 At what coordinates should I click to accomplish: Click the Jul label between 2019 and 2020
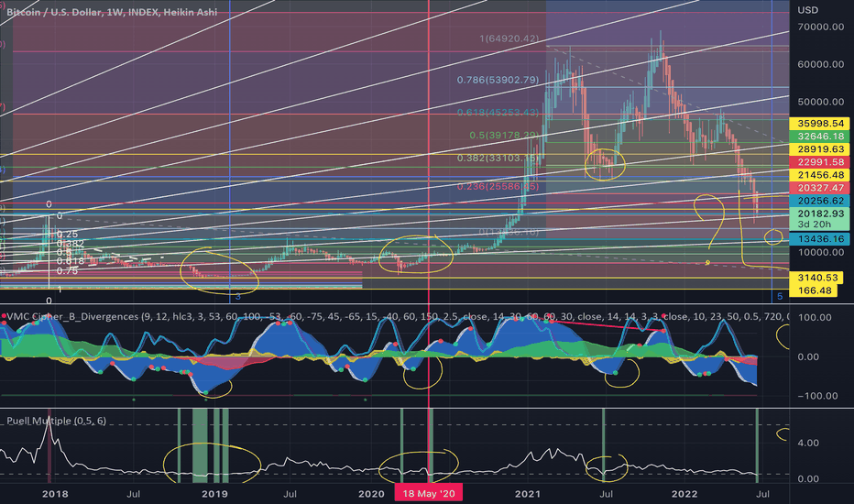[290, 494]
